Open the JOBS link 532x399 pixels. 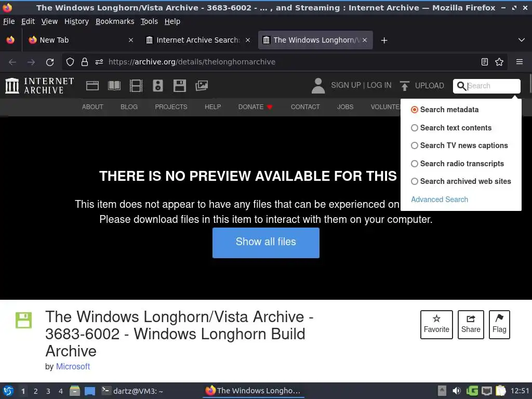(x=345, y=107)
